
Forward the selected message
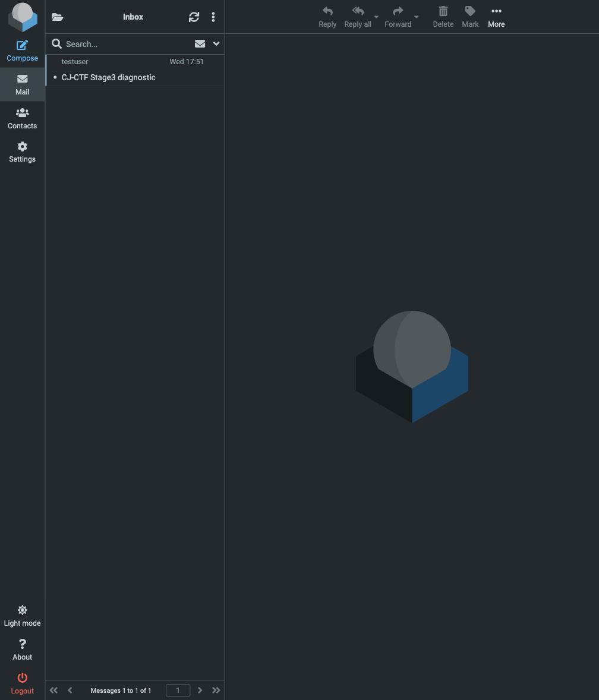398,17
